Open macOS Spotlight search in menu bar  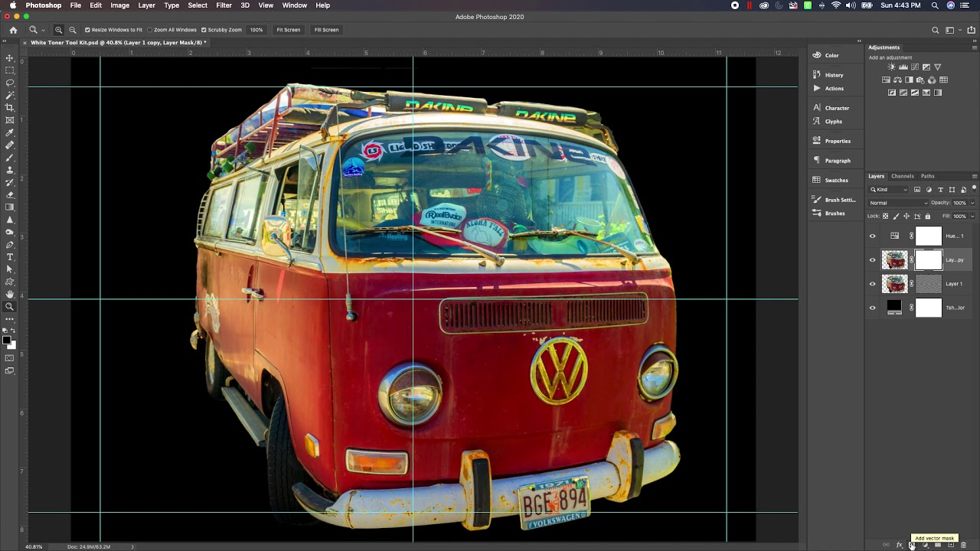[x=935, y=5]
